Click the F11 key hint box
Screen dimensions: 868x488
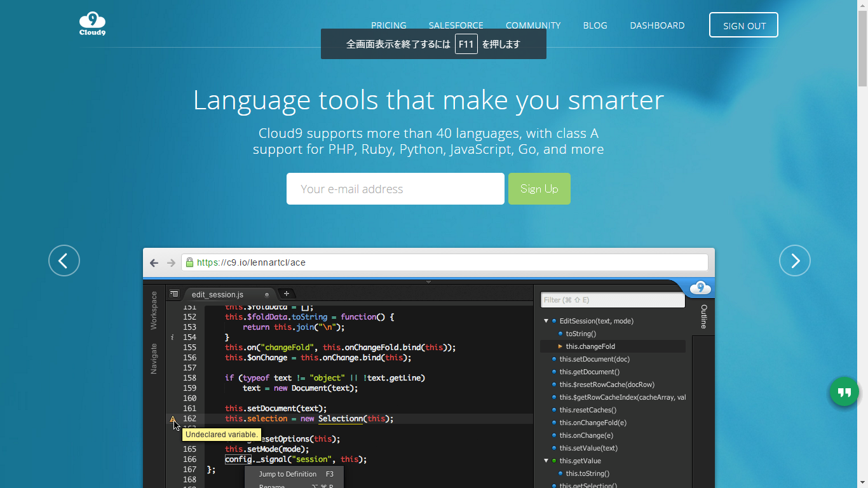466,44
